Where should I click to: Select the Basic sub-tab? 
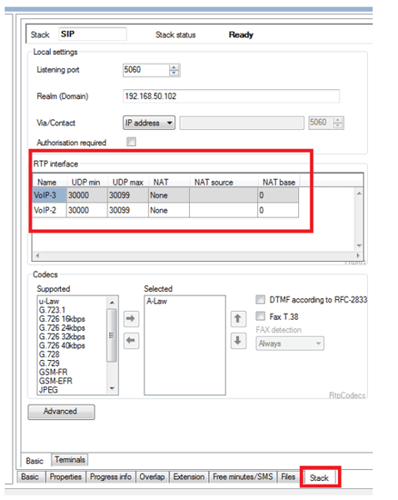[35, 461]
